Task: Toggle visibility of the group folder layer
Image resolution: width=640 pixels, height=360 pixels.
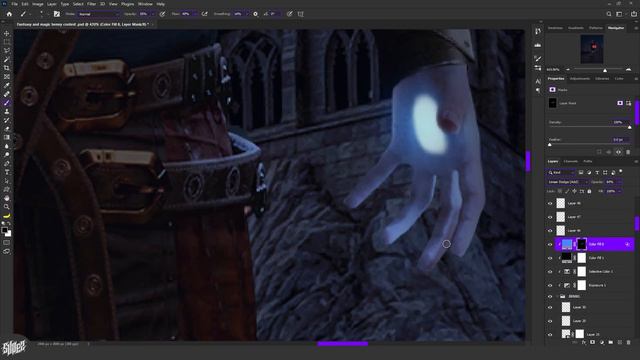Action: (550, 296)
